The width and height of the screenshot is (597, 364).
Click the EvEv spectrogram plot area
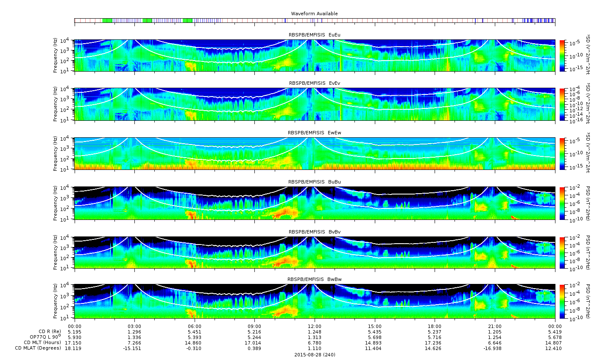[314, 104]
